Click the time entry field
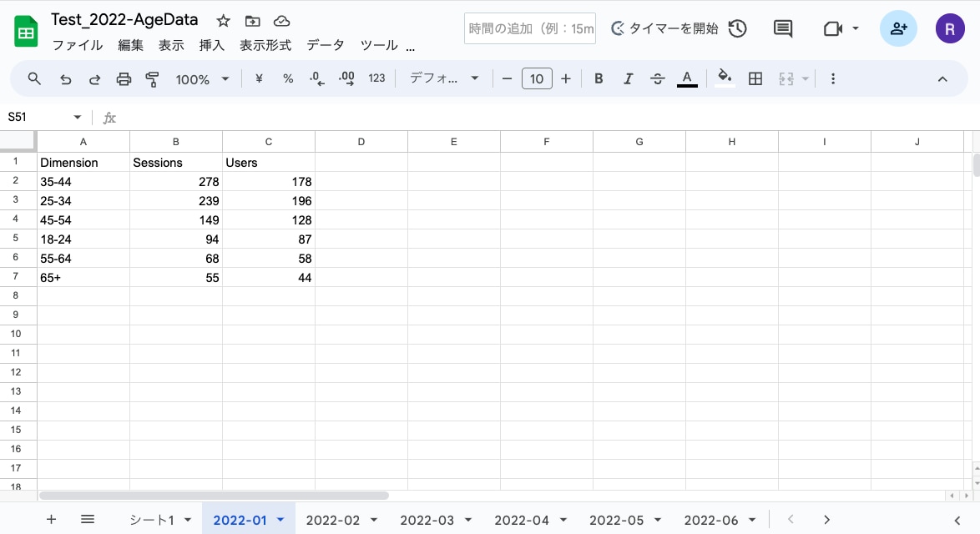Image resolution: width=980 pixels, height=534 pixels. pyautogui.click(x=530, y=28)
